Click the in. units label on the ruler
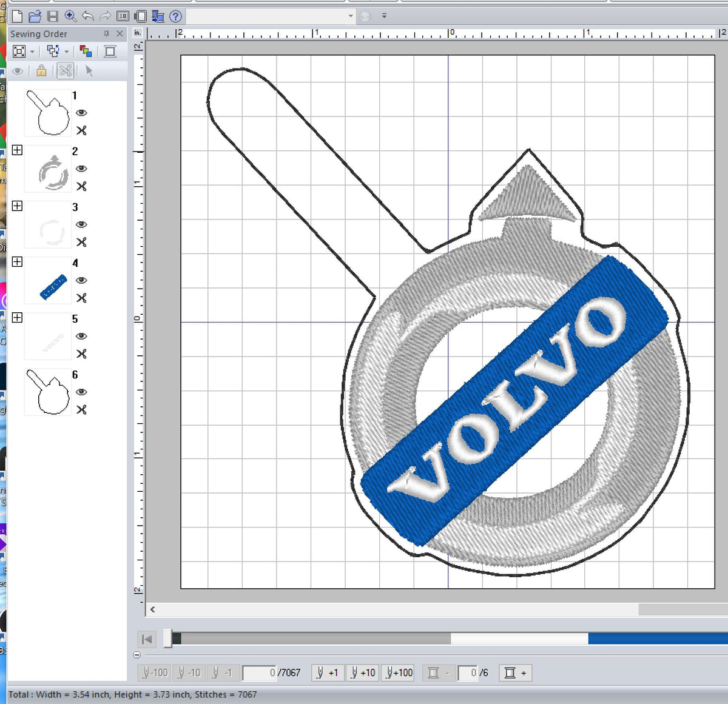The height and width of the screenshot is (704, 728). 137,32
